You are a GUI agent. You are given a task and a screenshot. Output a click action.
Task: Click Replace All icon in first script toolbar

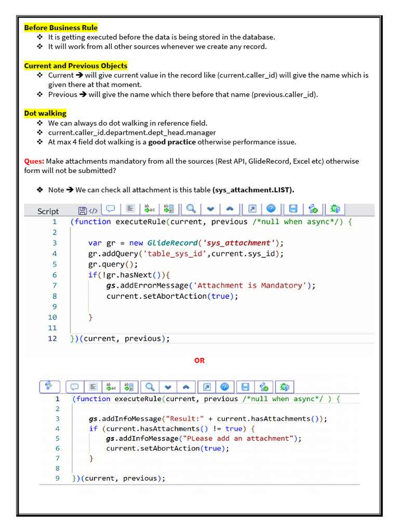169,209
